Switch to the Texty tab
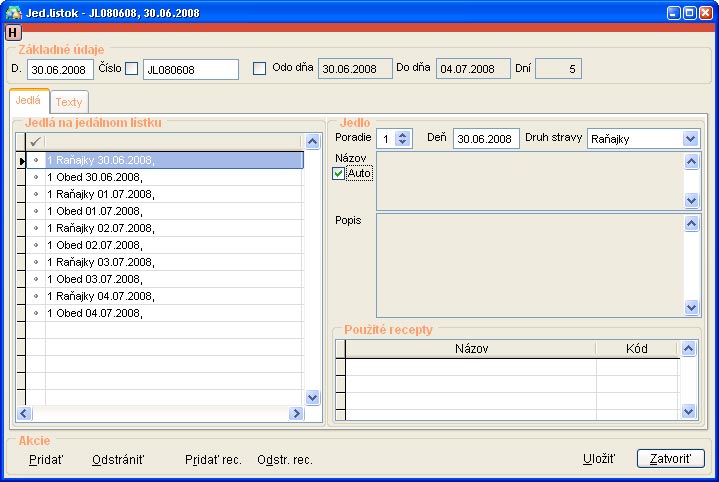719x482 pixels. pyautogui.click(x=69, y=102)
